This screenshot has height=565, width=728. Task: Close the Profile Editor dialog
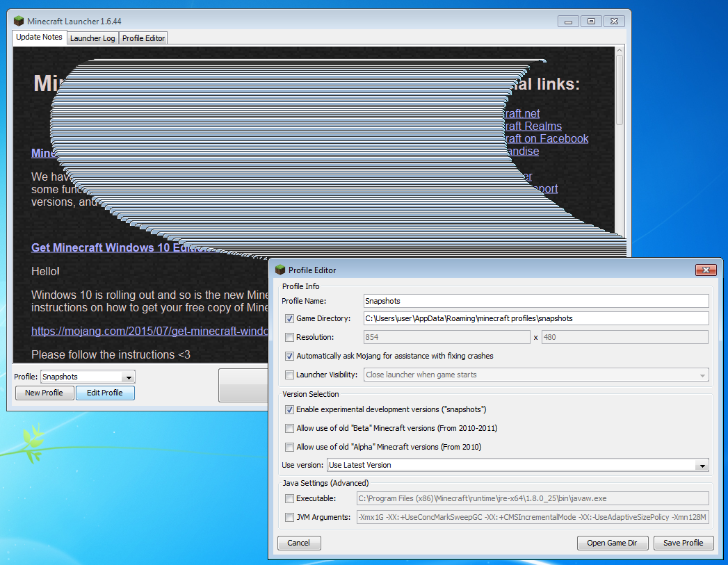tap(706, 270)
